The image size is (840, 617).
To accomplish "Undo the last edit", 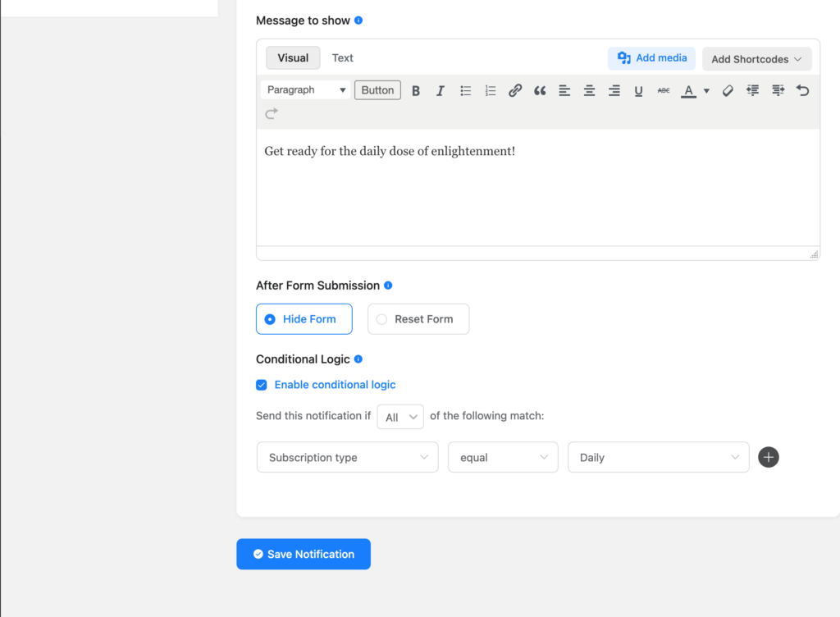I will tap(802, 90).
